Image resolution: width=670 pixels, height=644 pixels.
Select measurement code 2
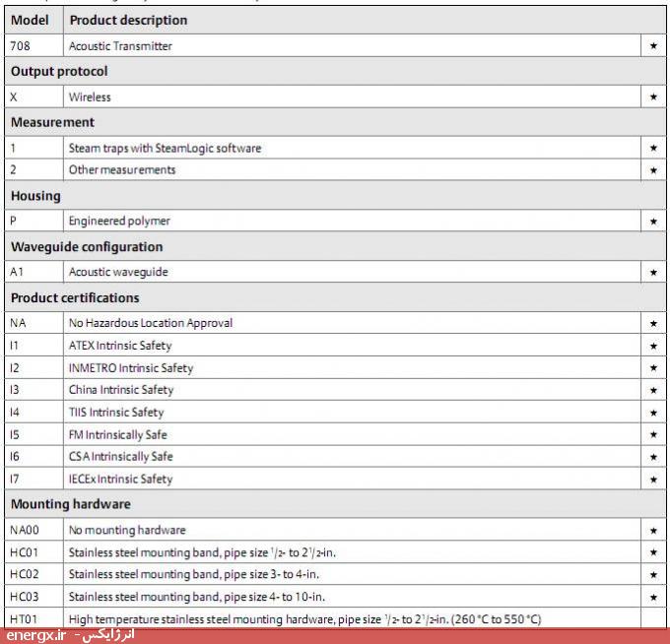pyautogui.click(x=13, y=170)
